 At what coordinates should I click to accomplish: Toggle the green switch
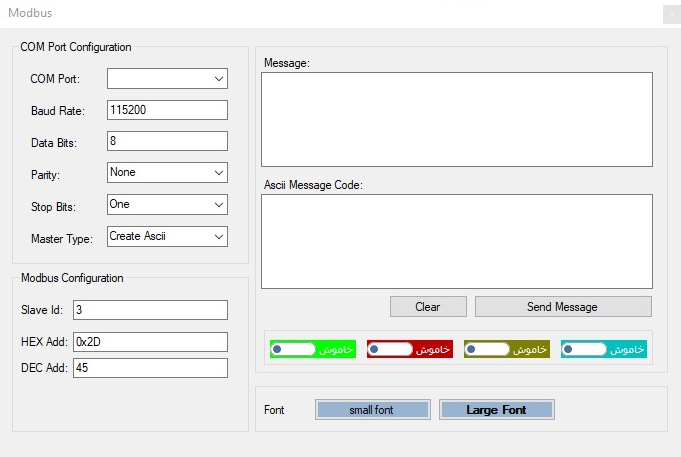[x=313, y=349]
